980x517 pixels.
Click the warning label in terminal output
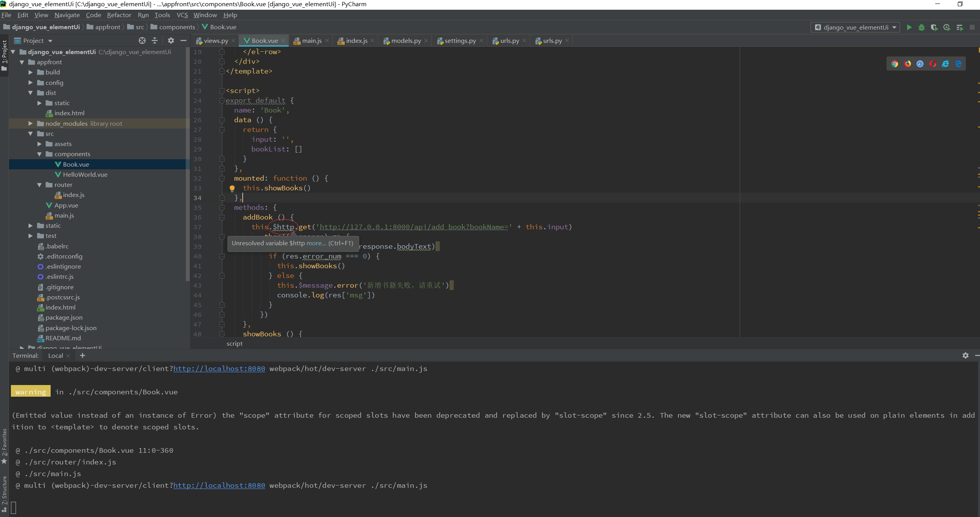(31, 391)
